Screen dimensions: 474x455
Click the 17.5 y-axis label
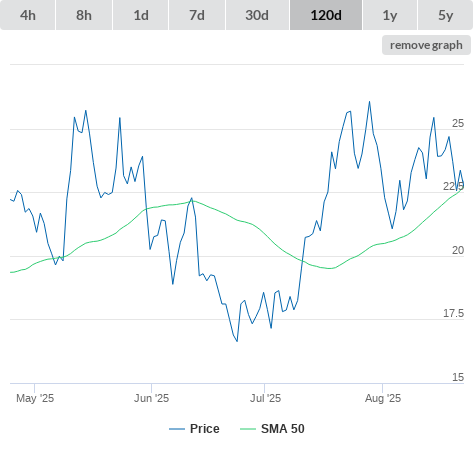[x=453, y=314]
